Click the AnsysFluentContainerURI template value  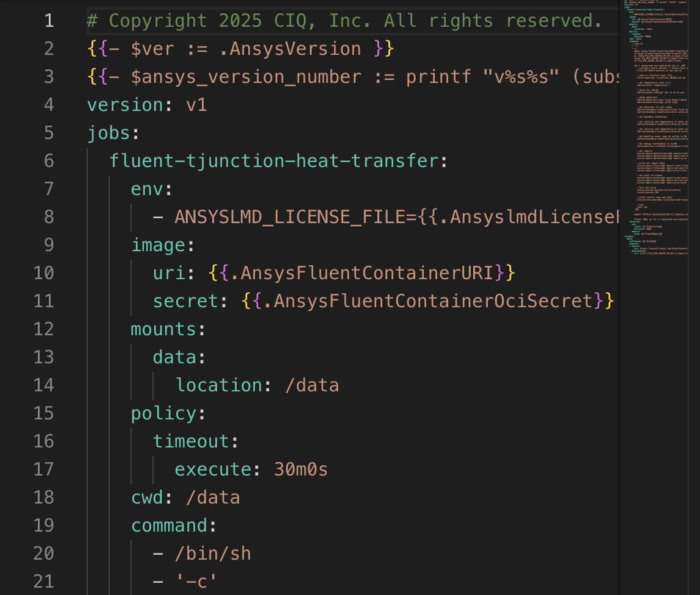tap(362, 273)
